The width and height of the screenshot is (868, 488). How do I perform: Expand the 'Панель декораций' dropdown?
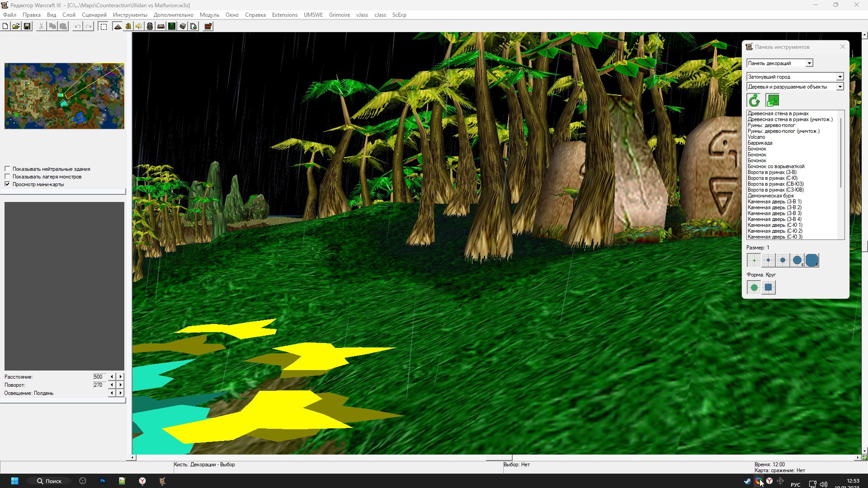(809, 63)
